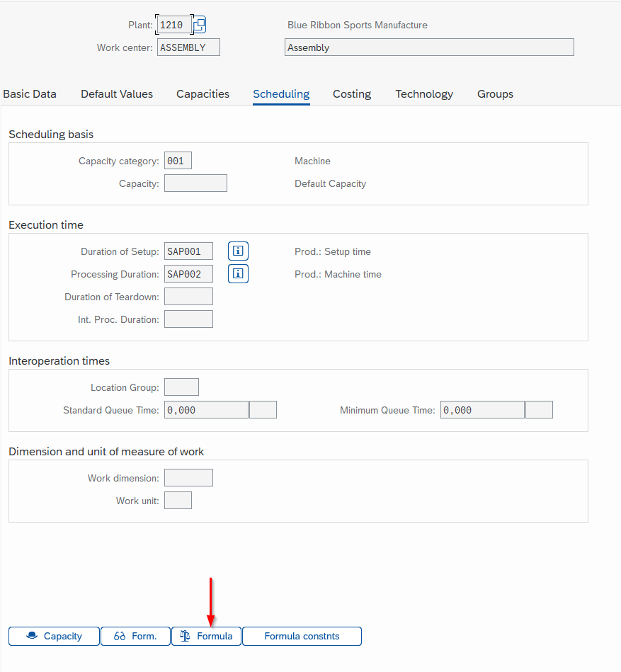621x672 pixels.
Task: Click the Scheduling basis section heading
Action: pyautogui.click(x=51, y=134)
